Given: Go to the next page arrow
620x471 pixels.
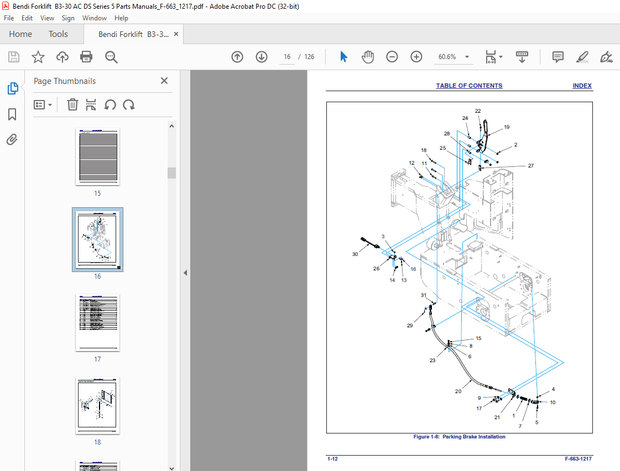Looking at the screenshot, I should 261,57.
